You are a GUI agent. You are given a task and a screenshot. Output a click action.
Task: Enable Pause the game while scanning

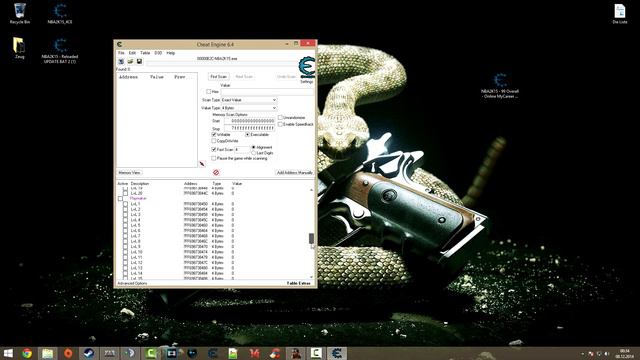pyautogui.click(x=214, y=158)
